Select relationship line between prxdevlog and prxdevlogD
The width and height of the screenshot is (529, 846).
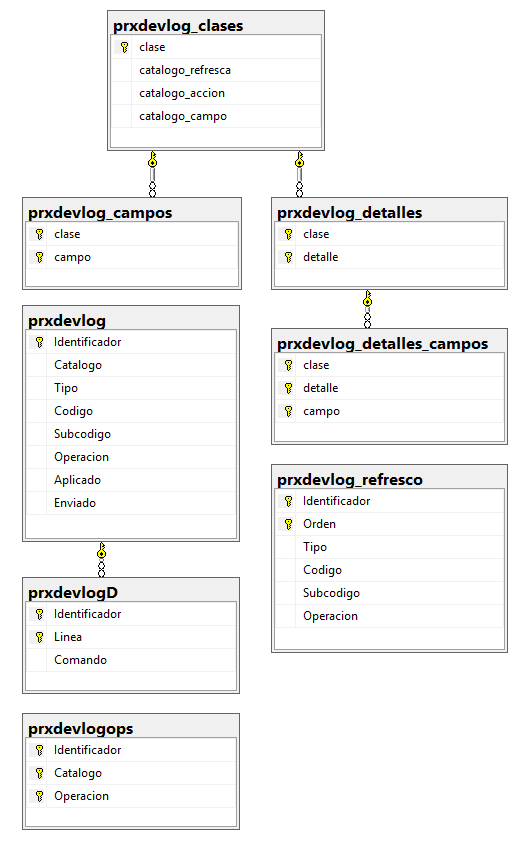click(x=101, y=560)
